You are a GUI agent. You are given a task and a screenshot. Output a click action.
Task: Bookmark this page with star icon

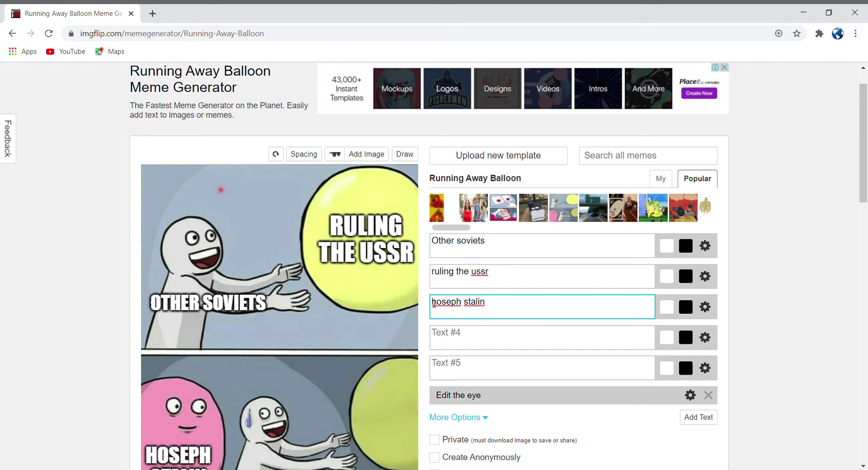[797, 33]
